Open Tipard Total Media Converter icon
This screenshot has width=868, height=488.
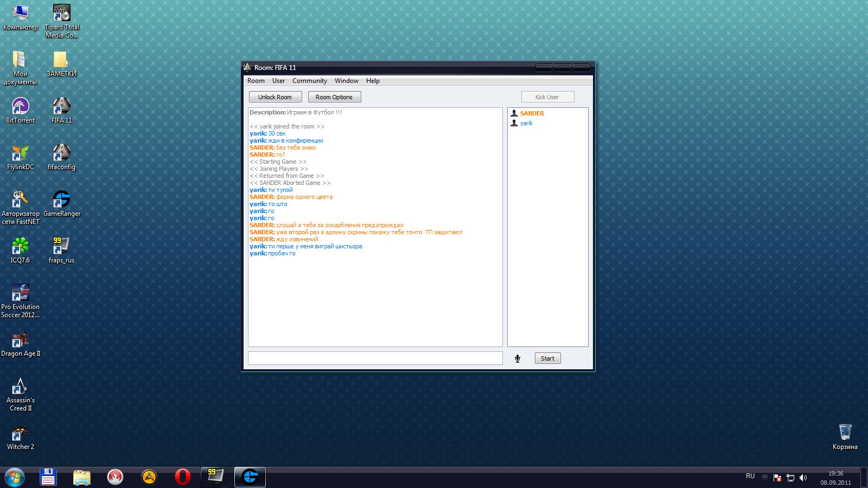(62, 21)
